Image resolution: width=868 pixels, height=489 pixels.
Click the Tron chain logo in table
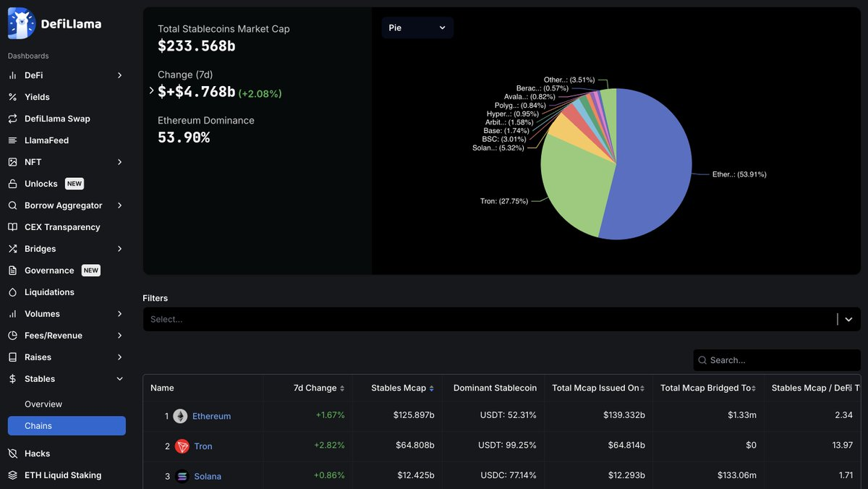point(182,446)
